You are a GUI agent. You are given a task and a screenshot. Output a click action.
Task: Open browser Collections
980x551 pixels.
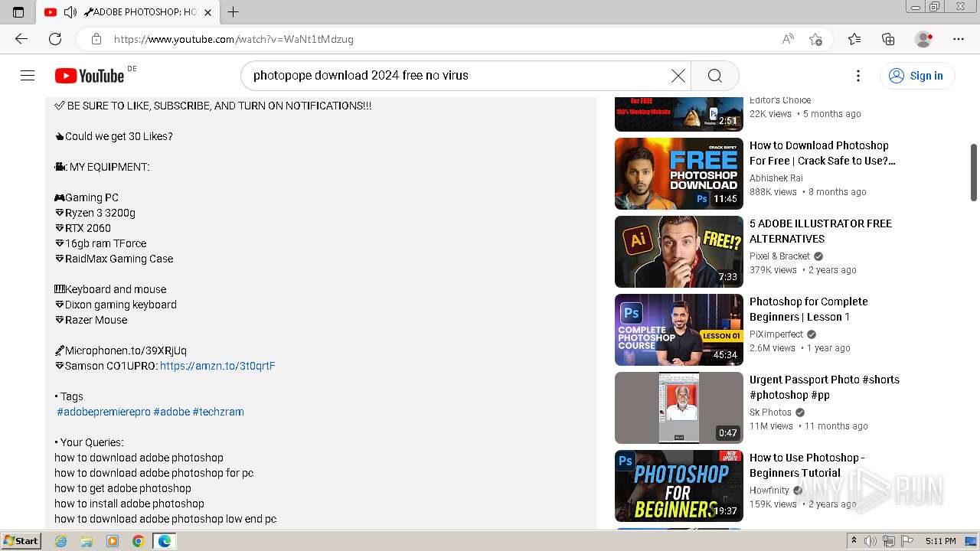click(x=888, y=38)
